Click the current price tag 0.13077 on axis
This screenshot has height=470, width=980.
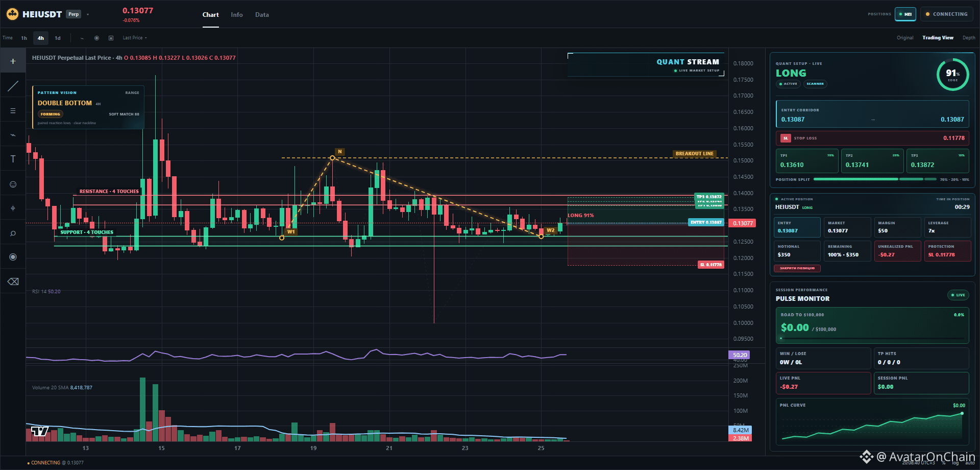point(743,223)
